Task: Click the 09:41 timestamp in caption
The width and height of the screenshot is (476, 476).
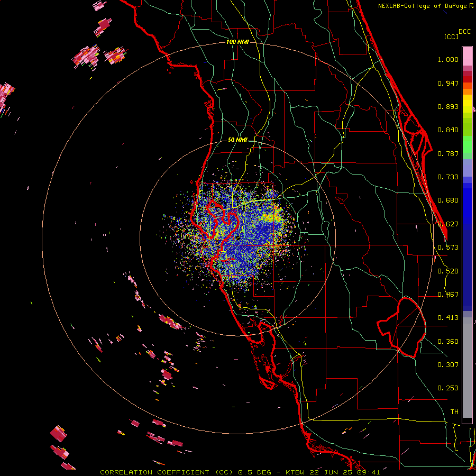Action: point(368,472)
